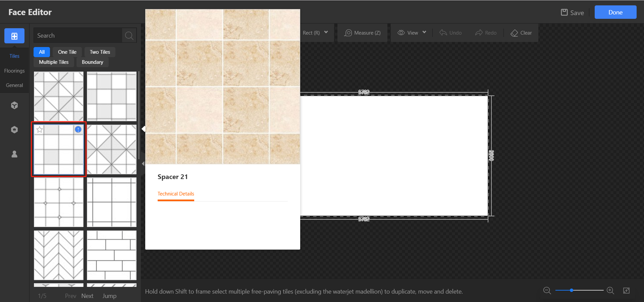
Task: Go to Next page of tiles
Action: point(87,296)
